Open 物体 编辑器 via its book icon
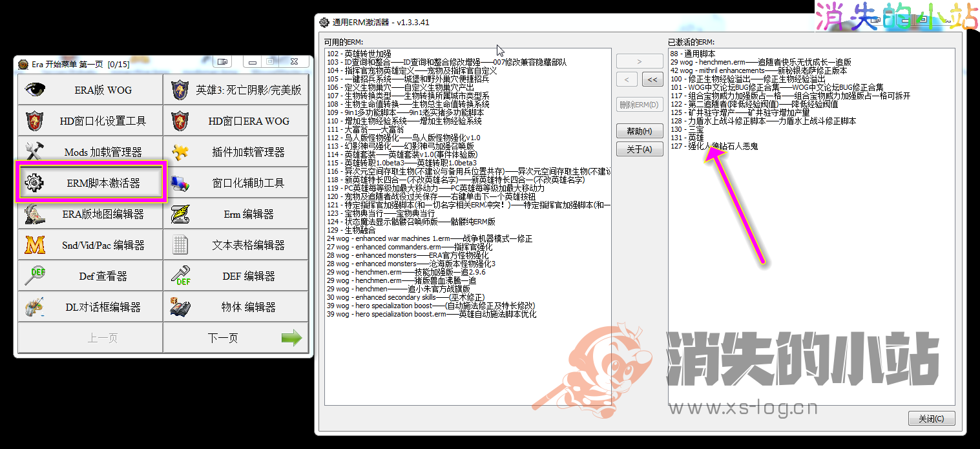 click(x=180, y=307)
